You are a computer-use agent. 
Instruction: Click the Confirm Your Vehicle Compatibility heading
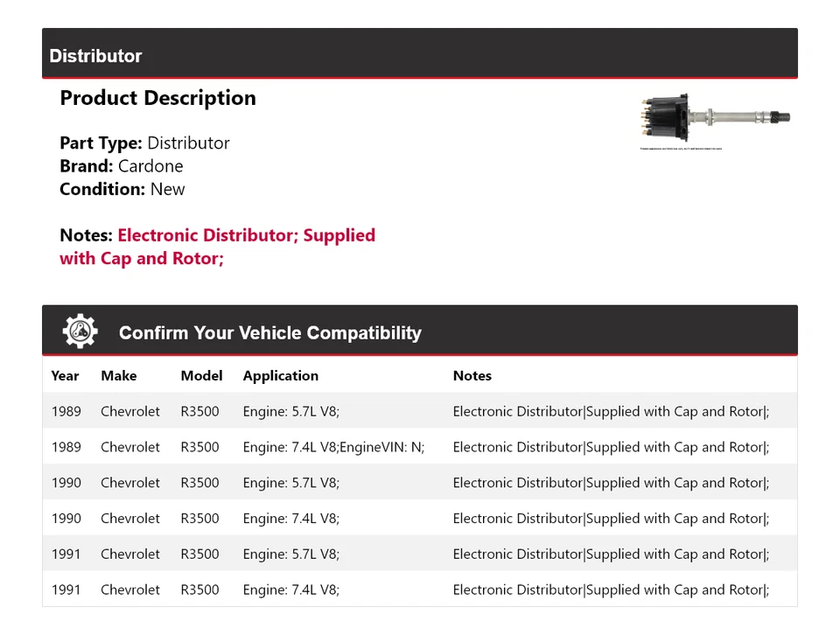click(269, 333)
